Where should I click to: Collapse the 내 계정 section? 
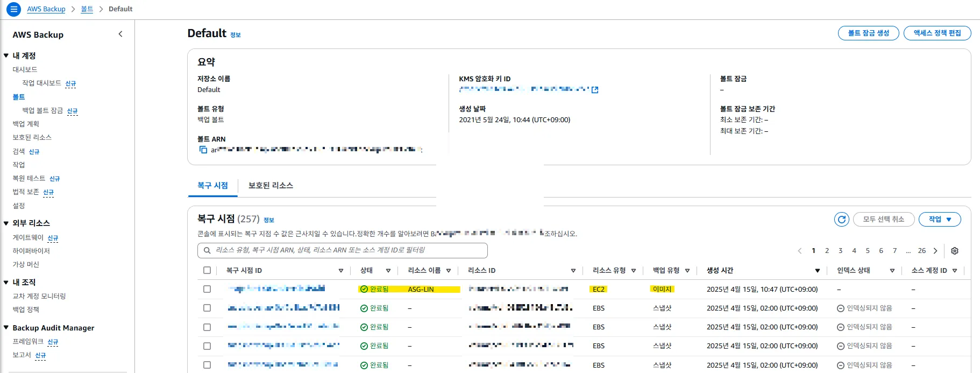[6, 55]
